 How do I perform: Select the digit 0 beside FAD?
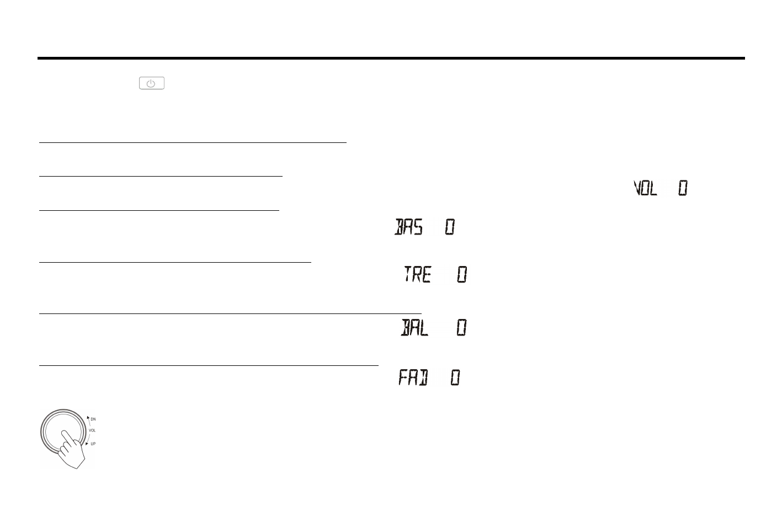click(x=455, y=378)
